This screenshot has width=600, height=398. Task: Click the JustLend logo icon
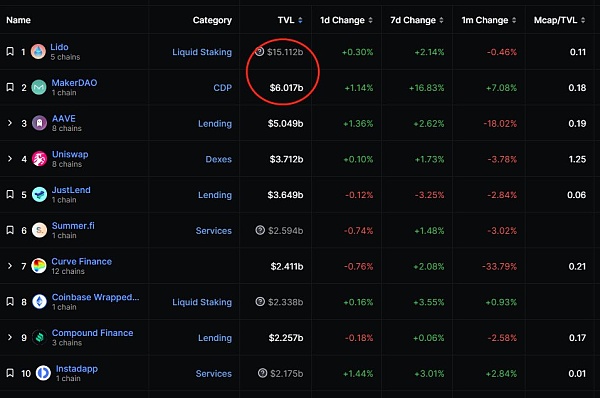pos(39,194)
